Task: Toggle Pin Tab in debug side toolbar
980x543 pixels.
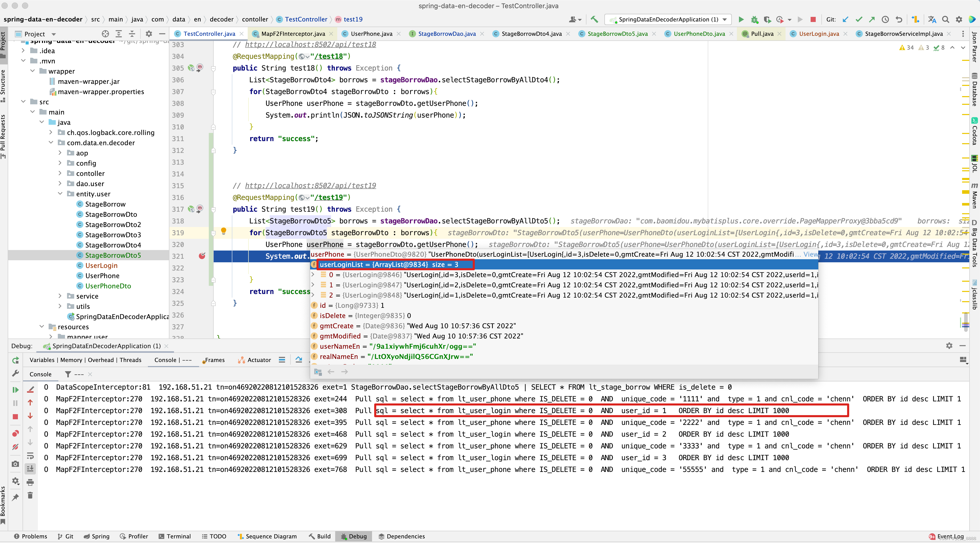Action: pos(15,497)
